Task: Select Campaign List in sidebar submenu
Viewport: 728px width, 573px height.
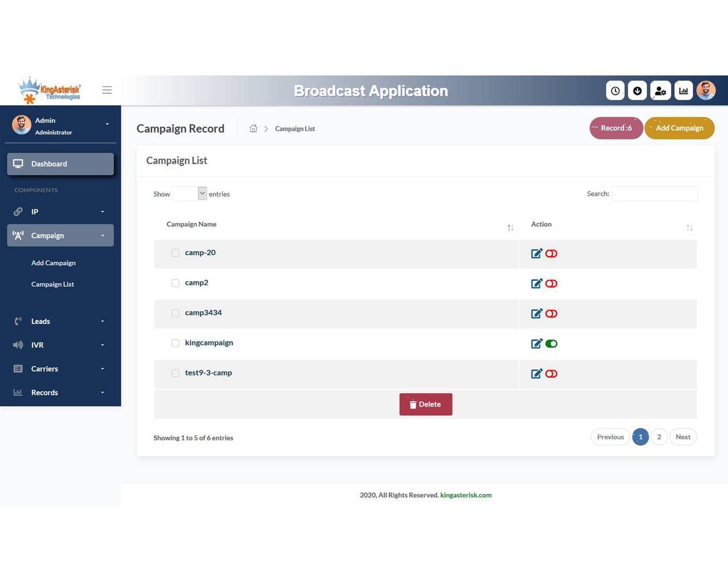Action: pyautogui.click(x=53, y=284)
